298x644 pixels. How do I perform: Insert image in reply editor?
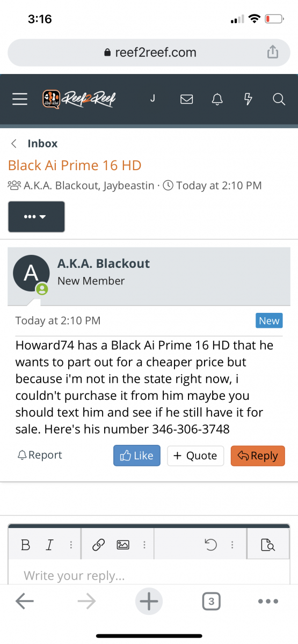[x=123, y=545]
